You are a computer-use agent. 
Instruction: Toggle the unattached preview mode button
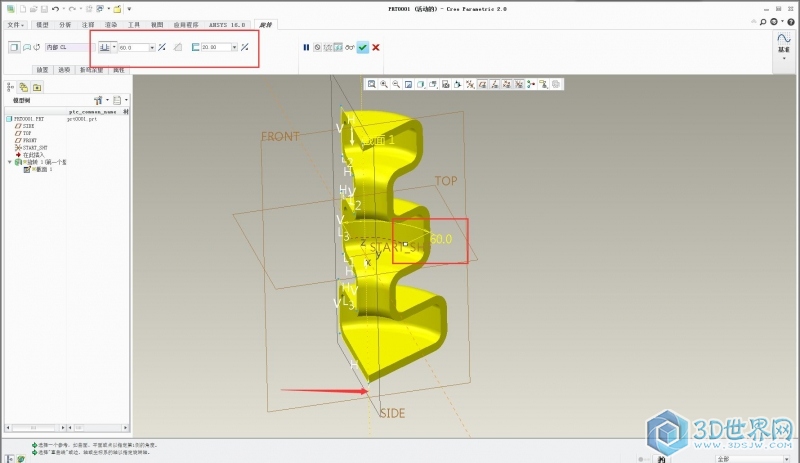pyautogui.click(x=328, y=47)
